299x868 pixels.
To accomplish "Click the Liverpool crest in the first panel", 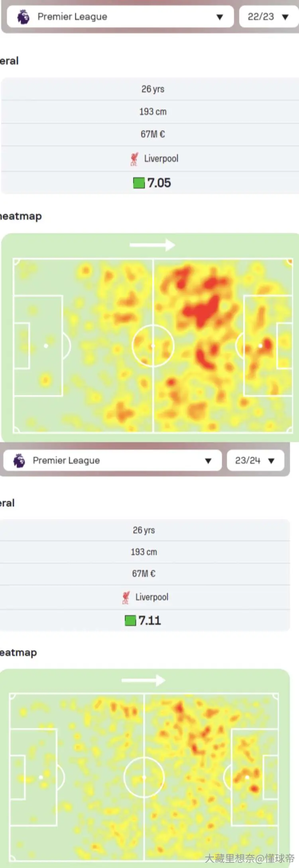I will click(134, 159).
